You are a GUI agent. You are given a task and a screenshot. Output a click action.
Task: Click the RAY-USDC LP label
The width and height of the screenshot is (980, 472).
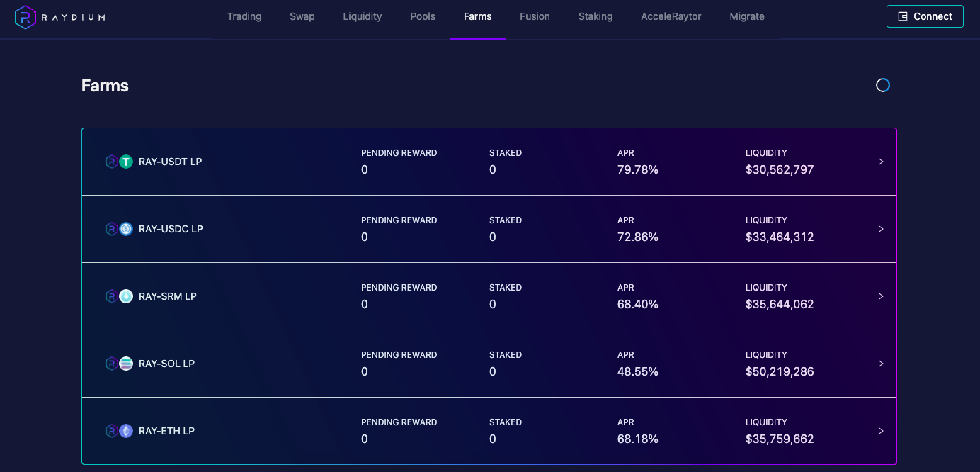click(x=171, y=229)
